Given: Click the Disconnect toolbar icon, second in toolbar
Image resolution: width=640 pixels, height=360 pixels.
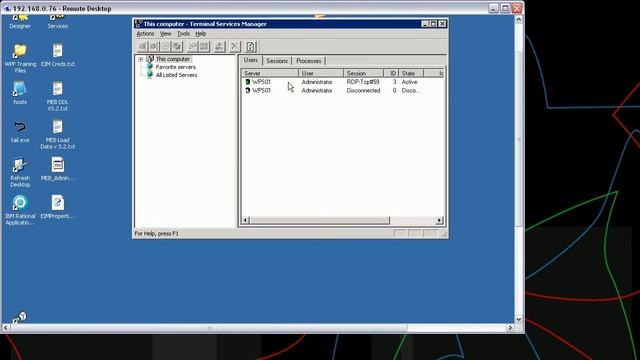Looking at the screenshot, I should pos(154,47).
